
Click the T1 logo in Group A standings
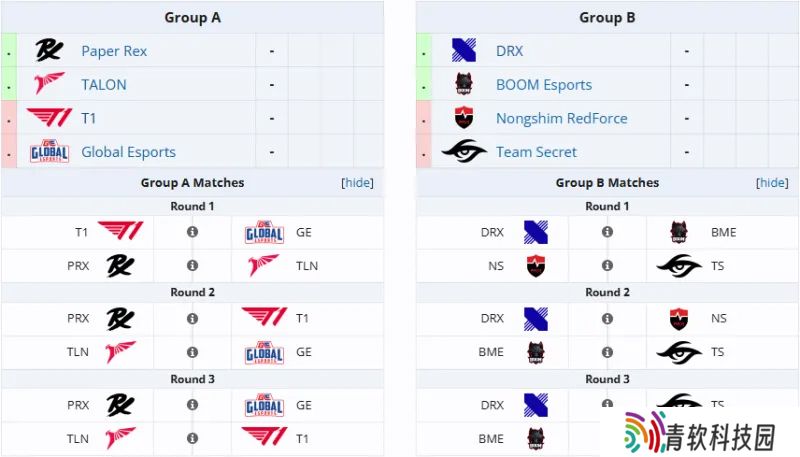click(x=49, y=117)
